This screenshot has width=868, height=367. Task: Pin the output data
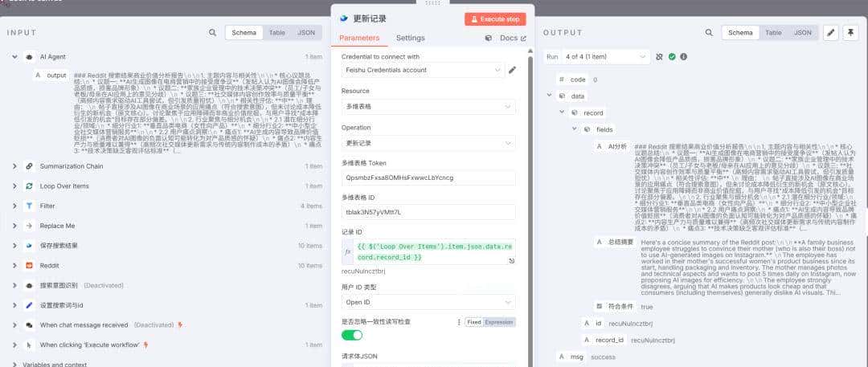(850, 33)
